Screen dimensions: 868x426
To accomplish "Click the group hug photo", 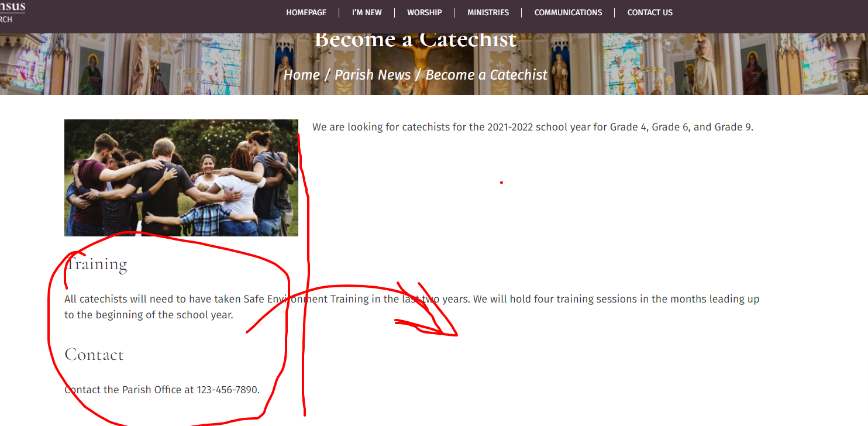I will coord(181,178).
